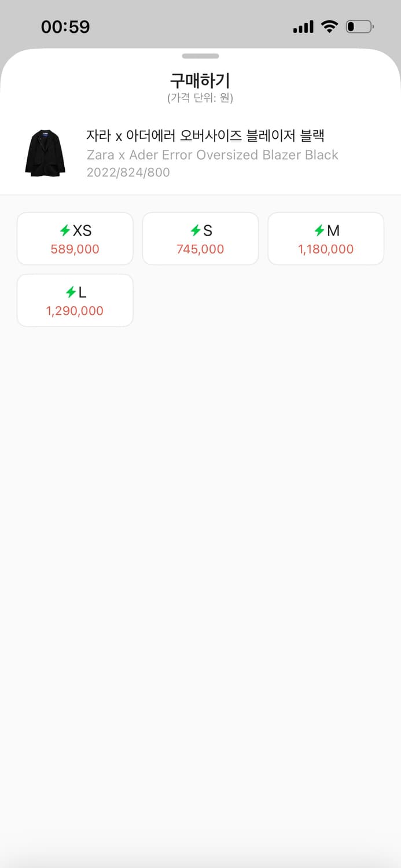401x868 pixels.
Task: Open the black blazer product thumbnail
Action: 45,153
